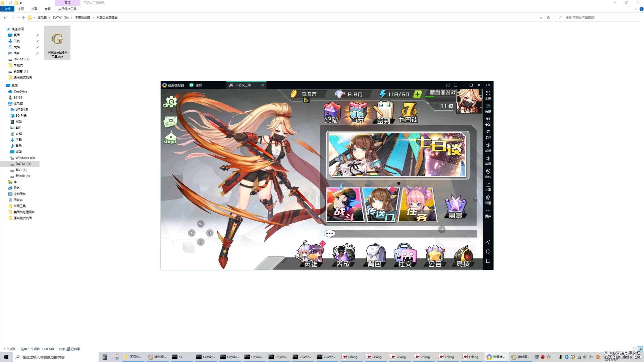Click the 全屏 fullscreen emulator button
The height and width of the screenshot is (362, 644).
click(x=488, y=95)
